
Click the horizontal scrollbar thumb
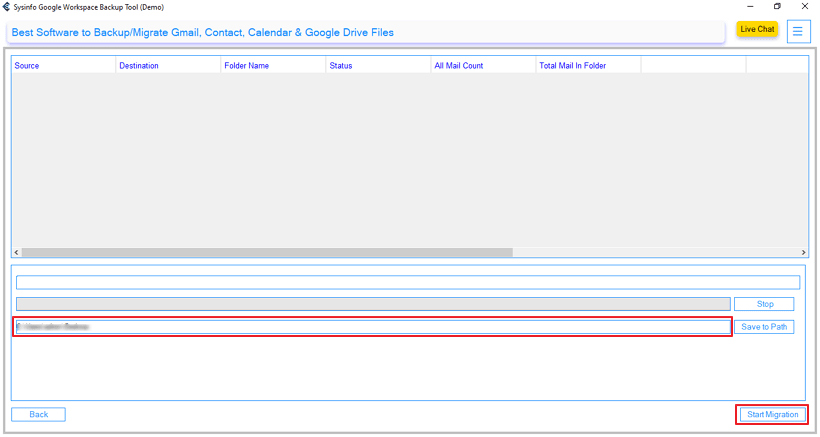pos(266,253)
